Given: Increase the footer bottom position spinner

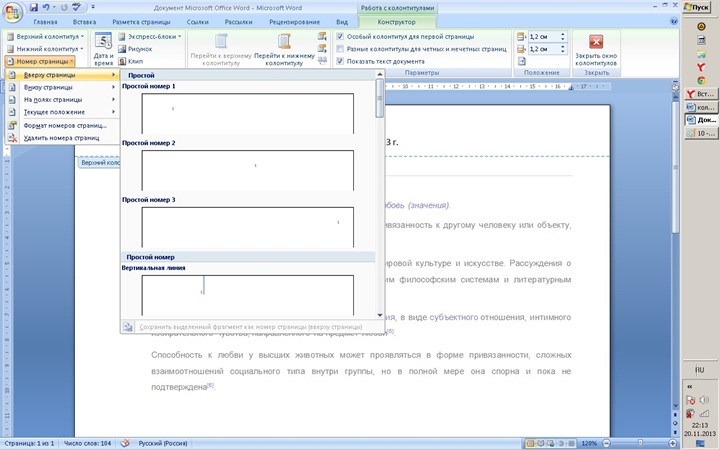Looking at the screenshot, I should pos(563,46).
